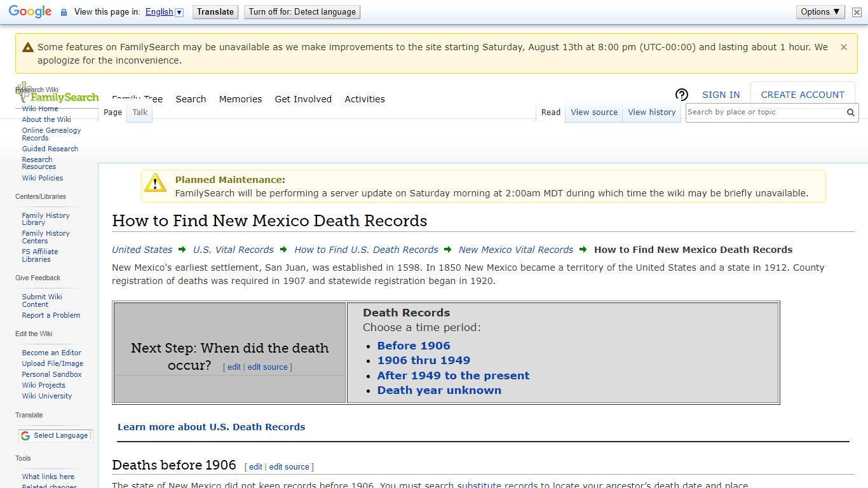Open the help question mark icon

pos(681,95)
